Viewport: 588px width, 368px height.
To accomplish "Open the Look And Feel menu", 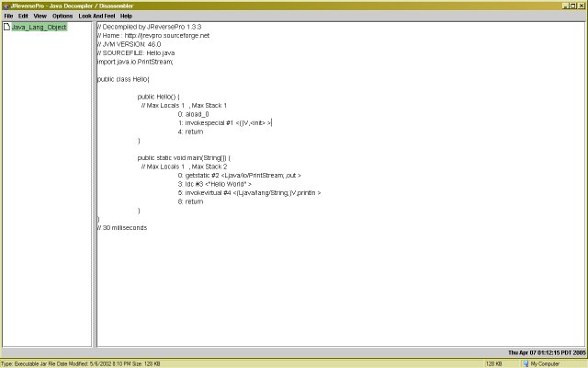I will 96,16.
